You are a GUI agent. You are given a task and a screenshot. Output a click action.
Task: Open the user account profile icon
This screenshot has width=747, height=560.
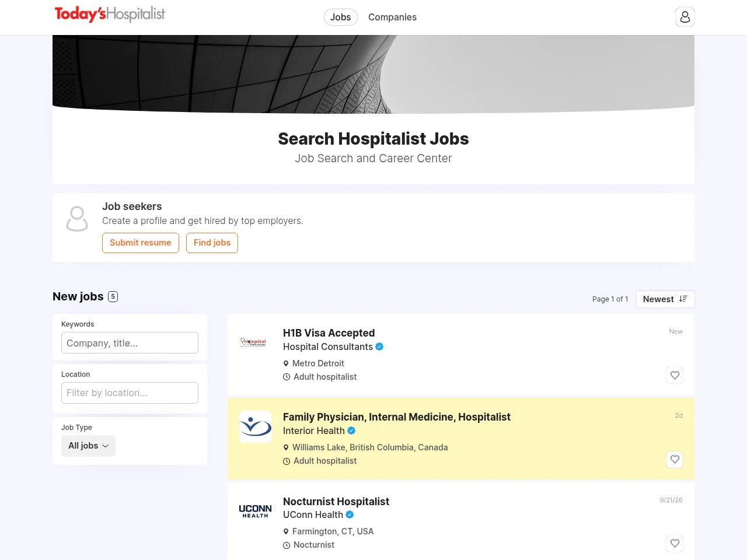[685, 17]
